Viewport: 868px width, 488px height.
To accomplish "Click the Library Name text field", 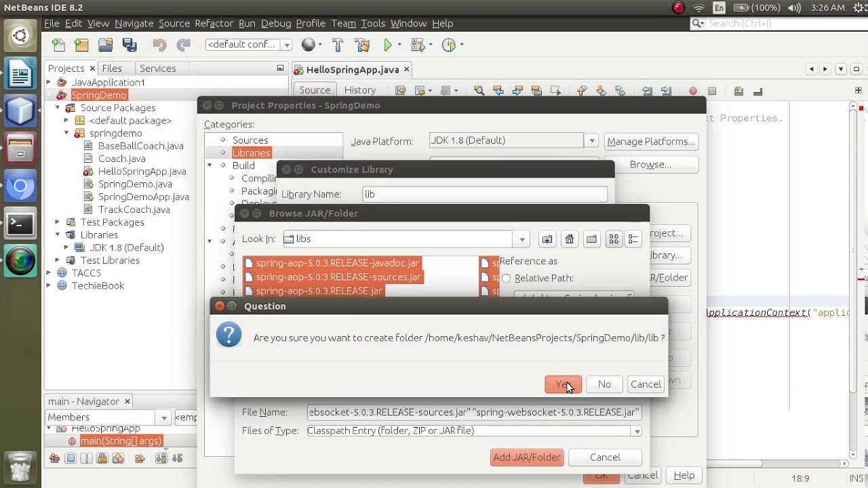I will point(485,195).
